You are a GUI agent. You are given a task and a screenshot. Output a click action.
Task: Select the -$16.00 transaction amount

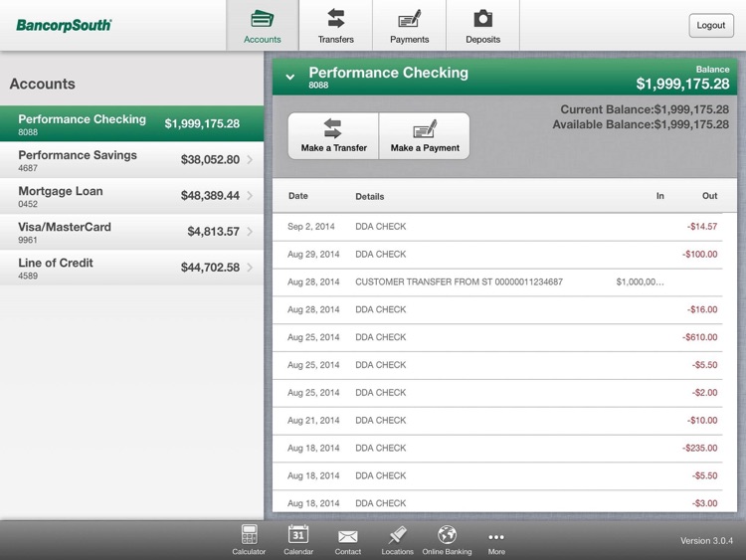pyautogui.click(x=702, y=309)
